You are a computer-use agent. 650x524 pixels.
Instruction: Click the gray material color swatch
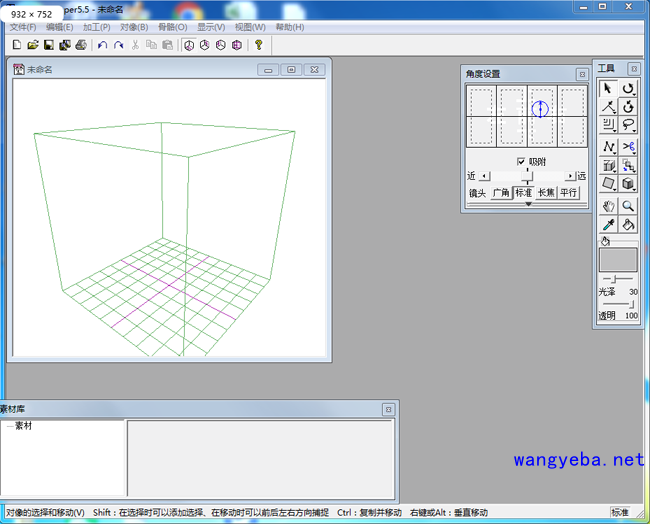click(x=618, y=260)
